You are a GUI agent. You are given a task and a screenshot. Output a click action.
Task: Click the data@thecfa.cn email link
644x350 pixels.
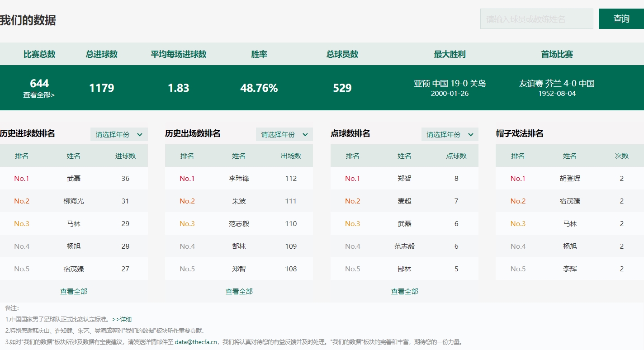196,342
